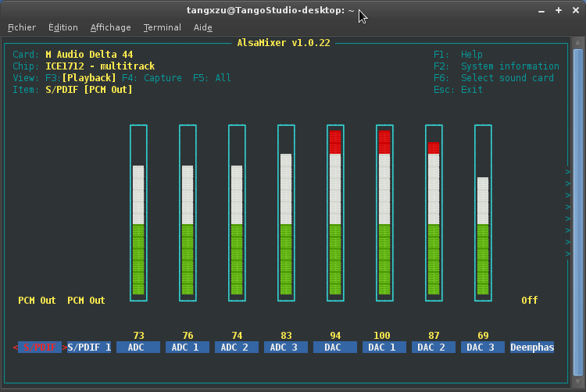This screenshot has width=586, height=392.
Task: Open the Aide menu
Action: coord(202,27)
